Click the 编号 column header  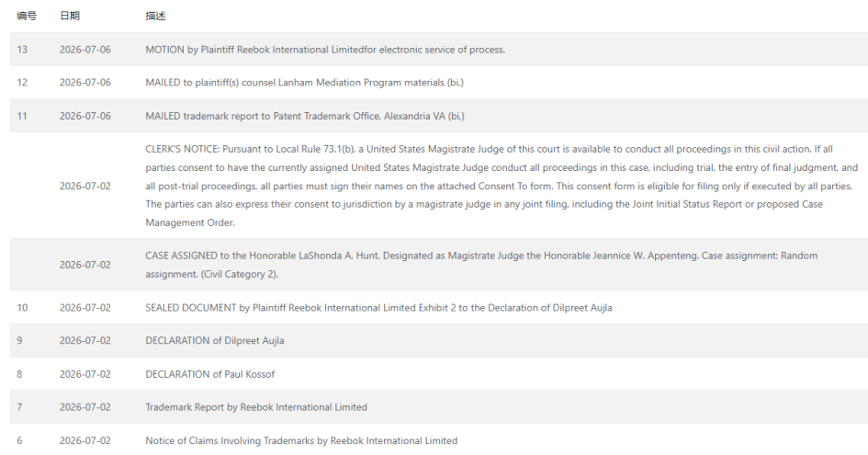click(27, 16)
